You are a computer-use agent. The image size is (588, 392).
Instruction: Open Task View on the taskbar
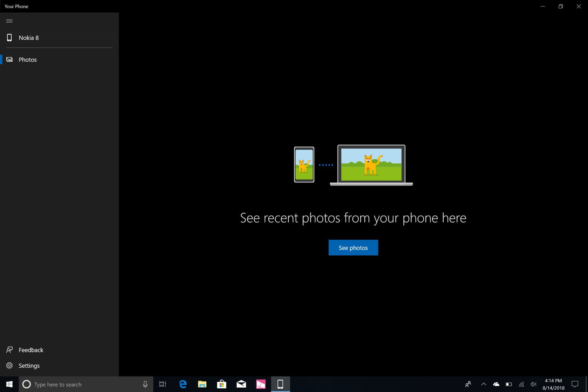tap(162, 384)
